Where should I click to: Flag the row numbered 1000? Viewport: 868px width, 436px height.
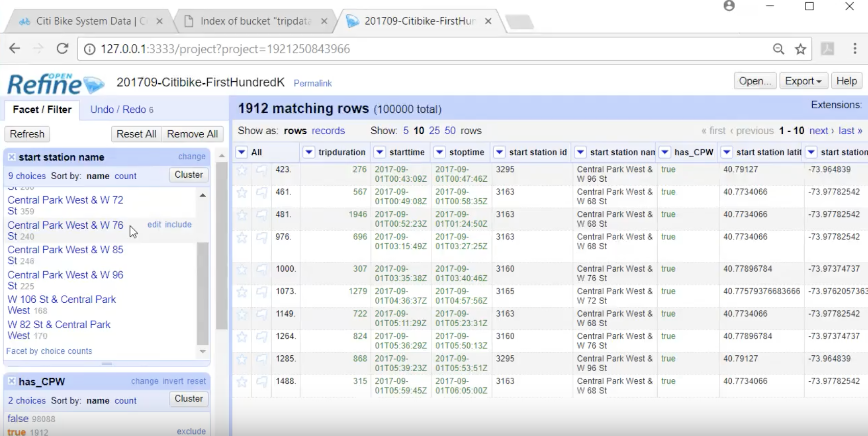pos(261,270)
